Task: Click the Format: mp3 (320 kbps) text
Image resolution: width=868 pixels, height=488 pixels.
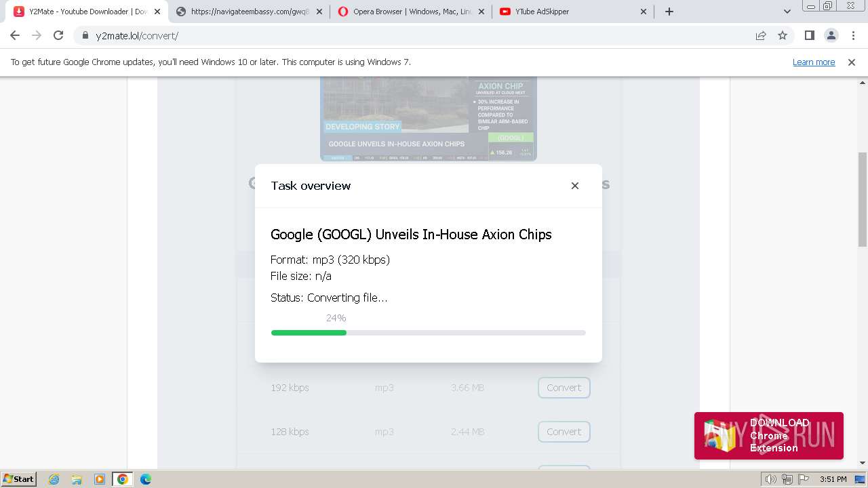Action: 330,260
